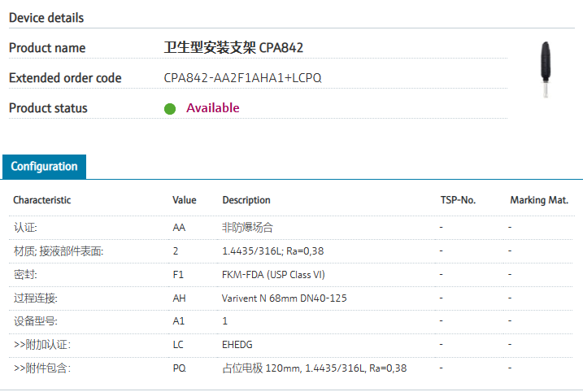The image size is (583, 392).
Task: Click the PQ value for 附件包含
Action: [180, 368]
